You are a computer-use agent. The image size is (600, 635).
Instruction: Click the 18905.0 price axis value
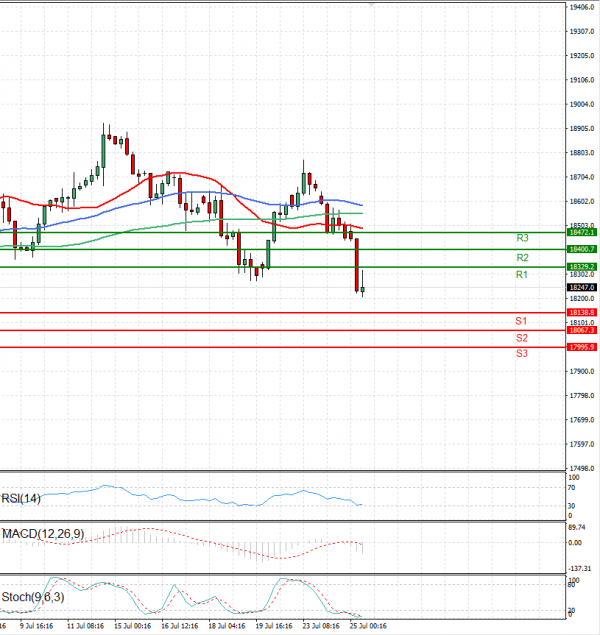click(x=582, y=128)
